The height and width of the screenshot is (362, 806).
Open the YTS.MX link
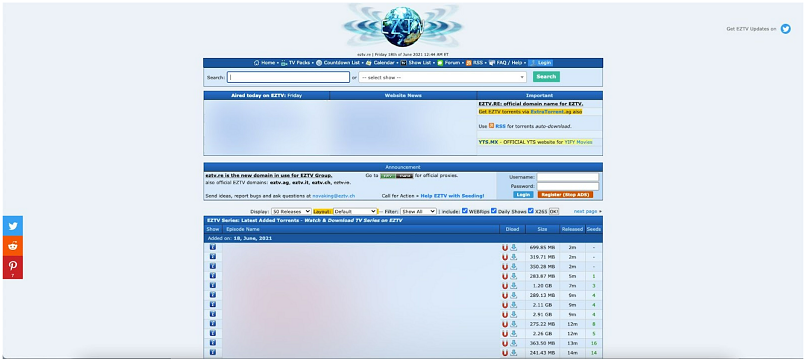point(488,142)
